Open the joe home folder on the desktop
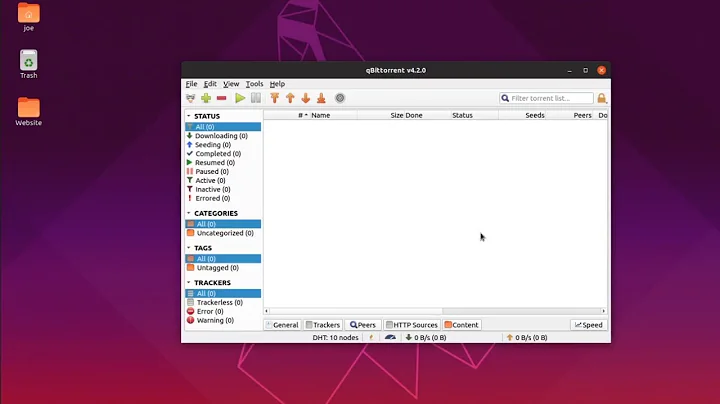720x404 pixels. tap(28, 17)
